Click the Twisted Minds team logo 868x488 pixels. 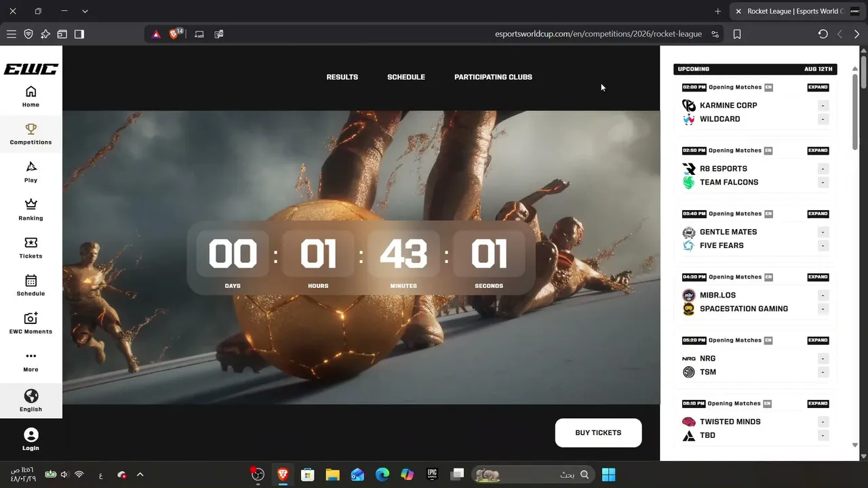689,422
